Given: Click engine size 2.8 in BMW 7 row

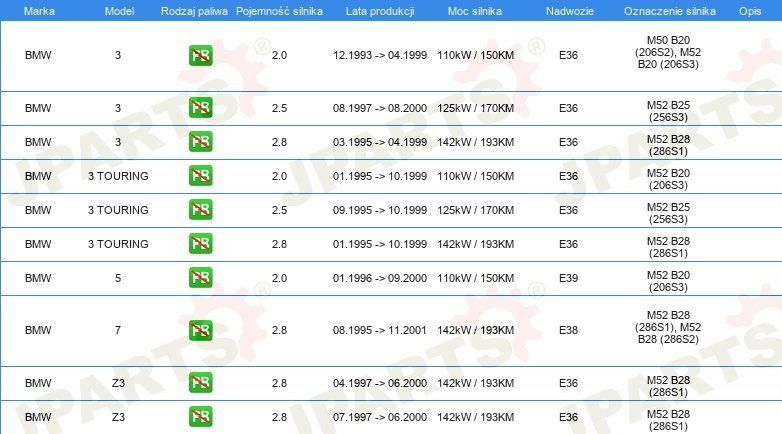Looking at the screenshot, I should pos(279,330).
